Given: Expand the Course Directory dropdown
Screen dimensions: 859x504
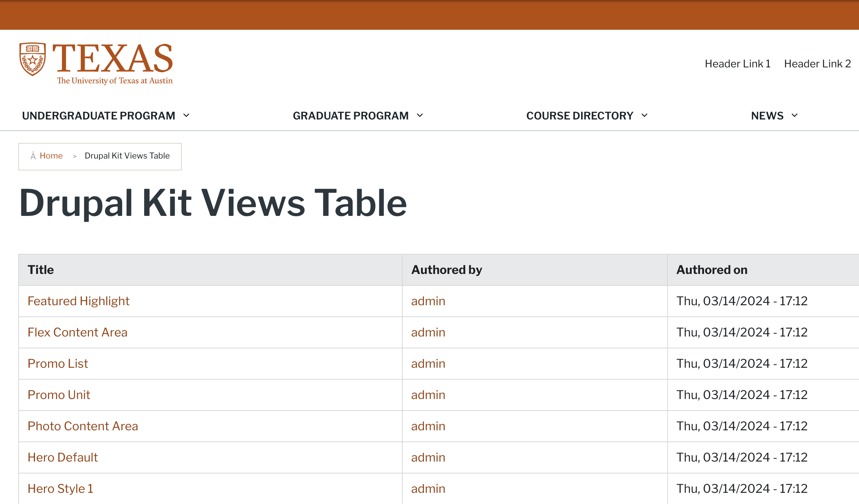Looking at the screenshot, I should tap(644, 116).
